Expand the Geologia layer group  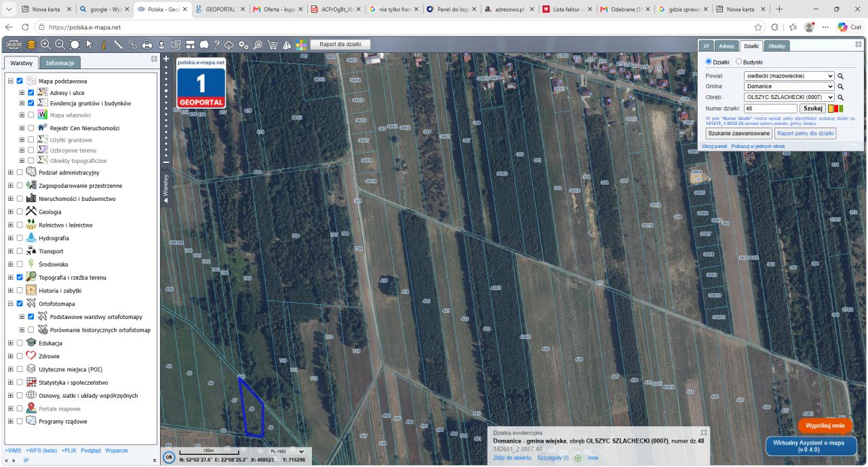click(x=10, y=212)
